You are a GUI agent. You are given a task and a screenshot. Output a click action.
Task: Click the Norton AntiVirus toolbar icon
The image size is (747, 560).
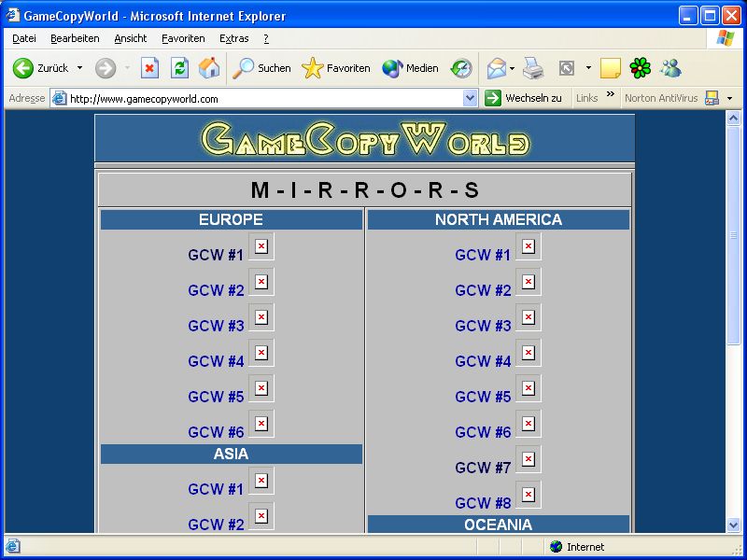712,98
